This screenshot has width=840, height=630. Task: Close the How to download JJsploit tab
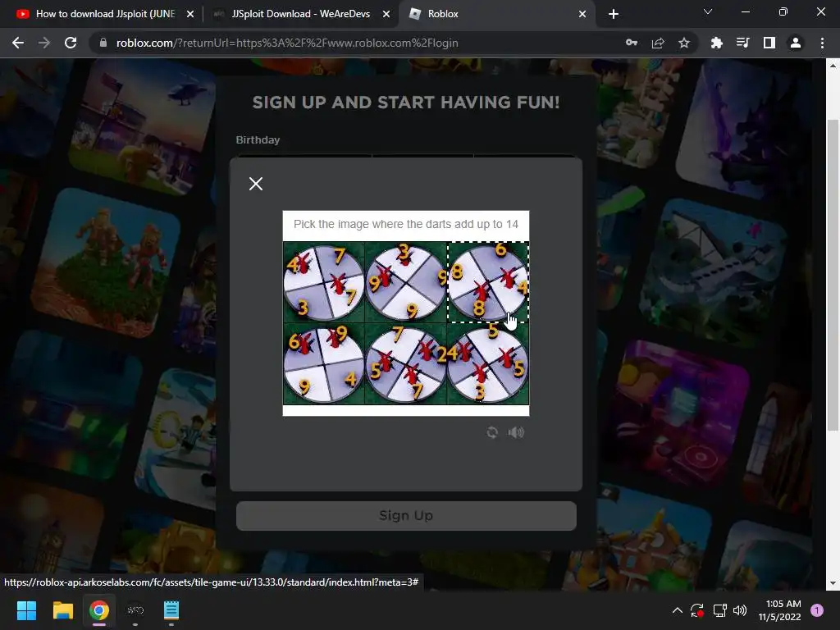click(190, 14)
